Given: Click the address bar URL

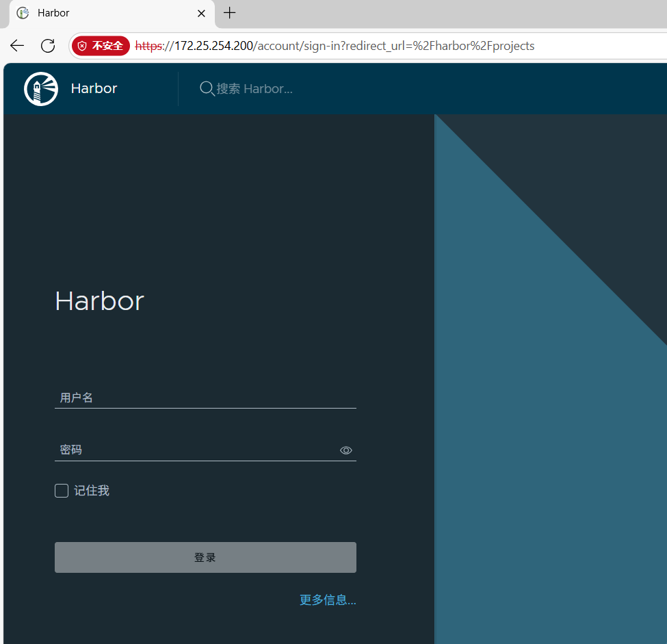Looking at the screenshot, I should [335, 46].
